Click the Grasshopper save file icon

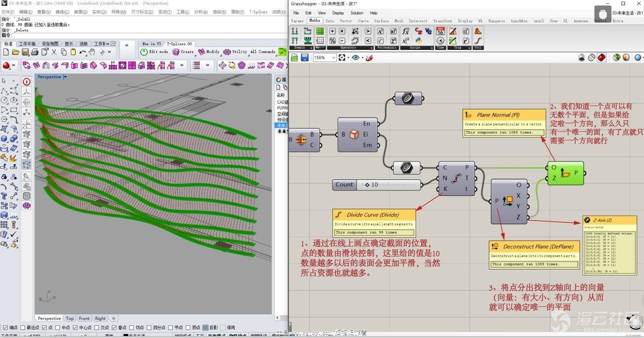[305, 58]
